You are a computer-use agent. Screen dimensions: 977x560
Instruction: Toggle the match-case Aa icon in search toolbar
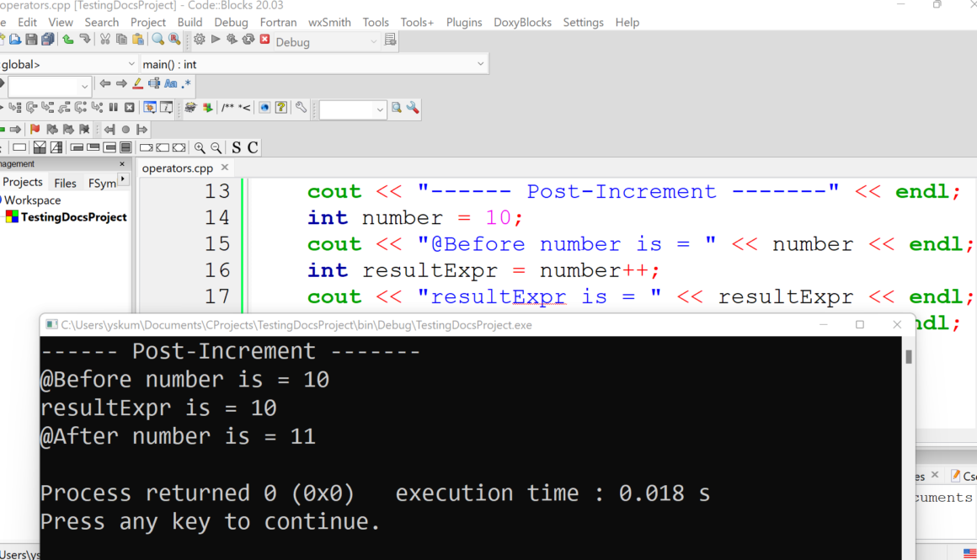(170, 84)
